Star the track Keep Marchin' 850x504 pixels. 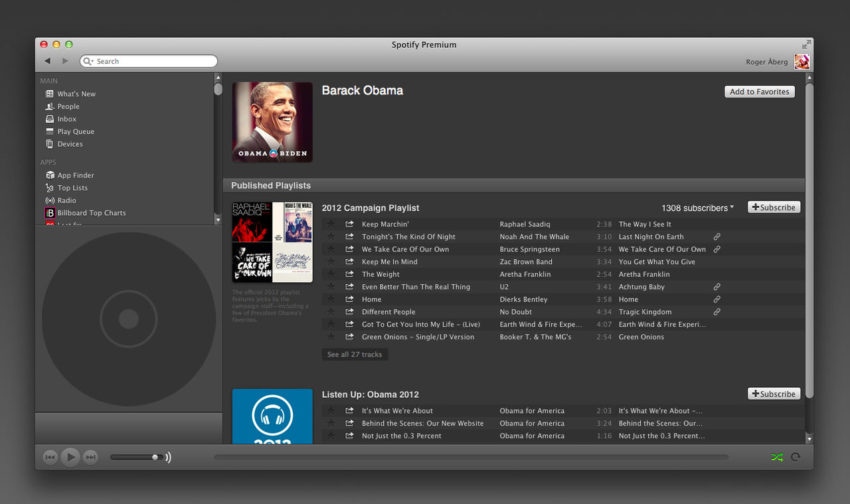331,224
